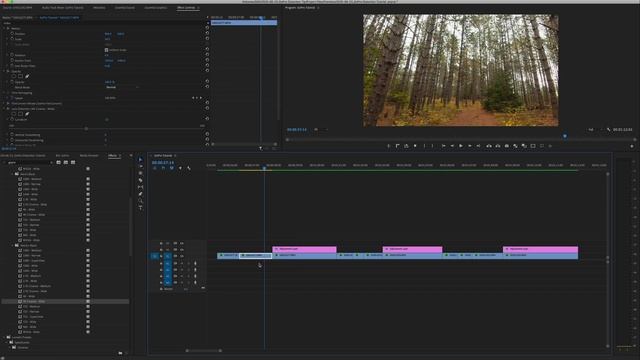This screenshot has width=640, height=360.
Task: Collapse the Motion effect properties
Action: coord(4,29)
